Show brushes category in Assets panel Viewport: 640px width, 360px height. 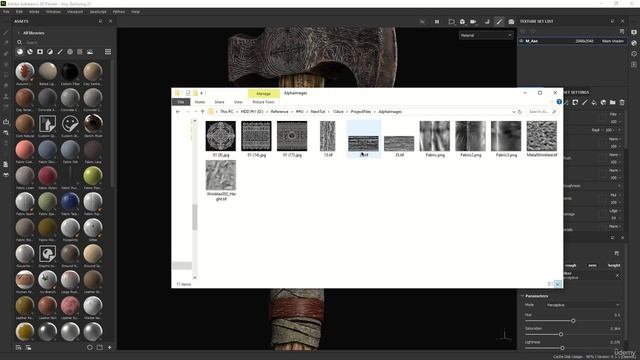60,52
